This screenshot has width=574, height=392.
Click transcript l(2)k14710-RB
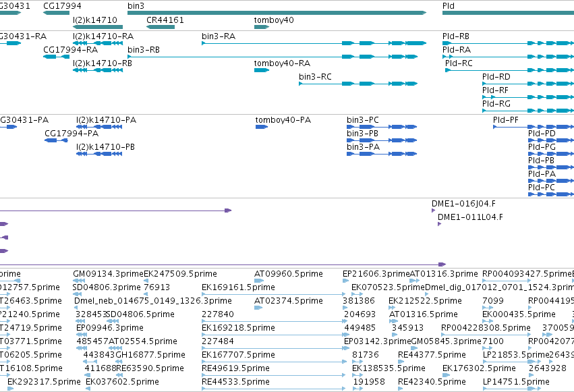tap(98, 70)
